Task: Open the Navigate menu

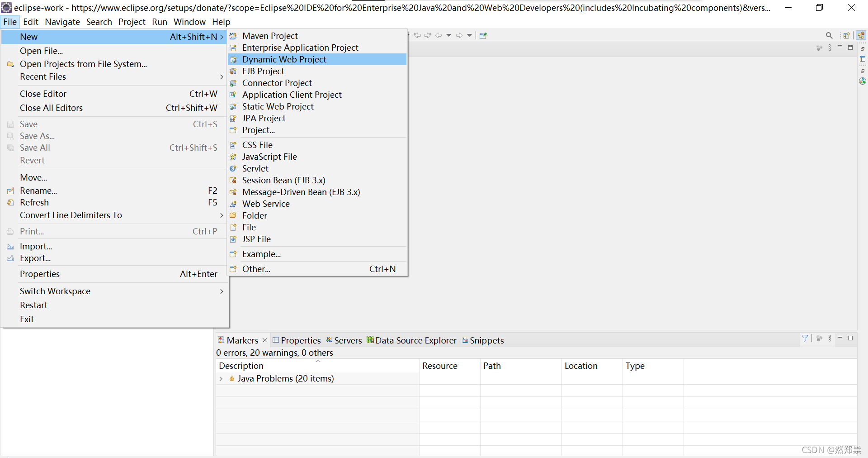Action: (x=62, y=22)
